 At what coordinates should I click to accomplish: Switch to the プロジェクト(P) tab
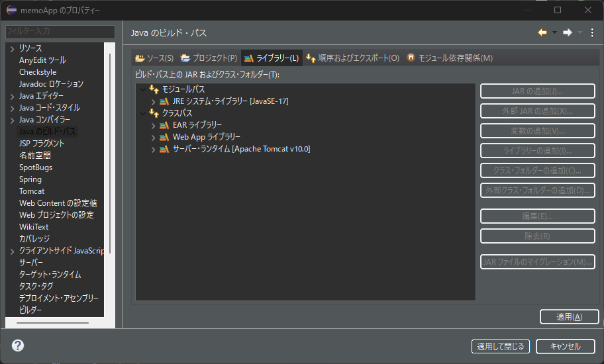click(209, 58)
